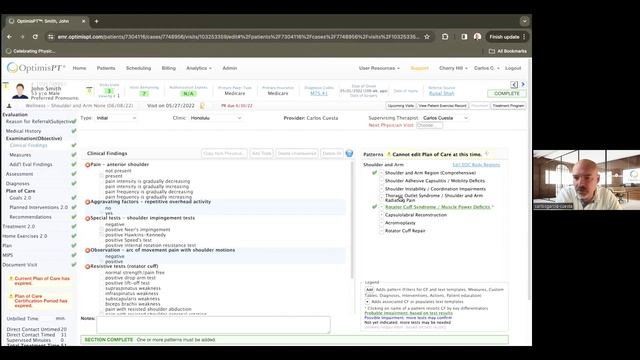Click the yellow filter icon beside patient stats

pyautogui.click(x=89, y=91)
